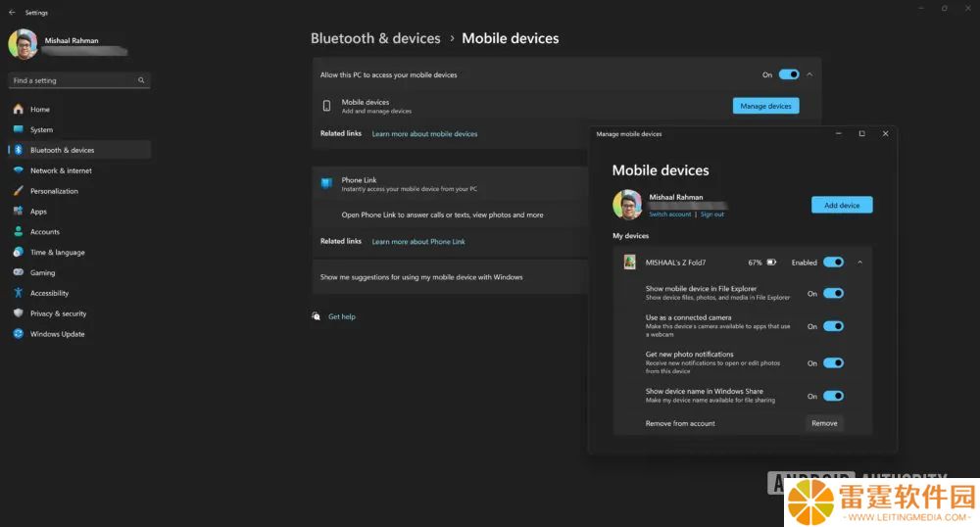Open Learn more about mobile devices link
This screenshot has width=980, height=527.
pyautogui.click(x=424, y=133)
